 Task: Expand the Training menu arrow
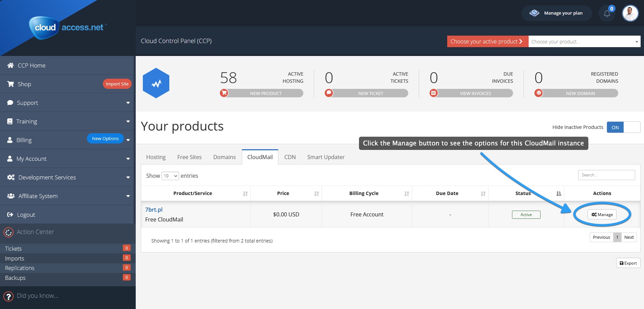128,121
